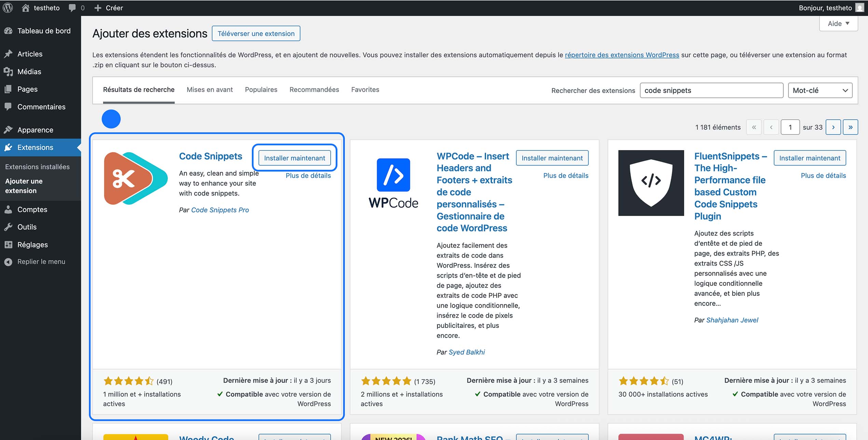This screenshot has width=868, height=440.
Task: Select the Articles pushpin icon
Action: (x=9, y=54)
